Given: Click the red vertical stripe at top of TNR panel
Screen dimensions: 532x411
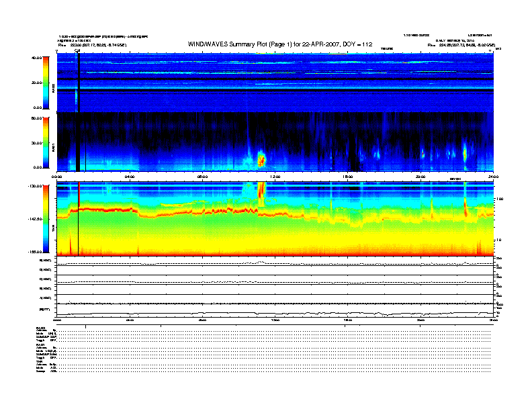Looking at the screenshot, I should coord(79,194).
